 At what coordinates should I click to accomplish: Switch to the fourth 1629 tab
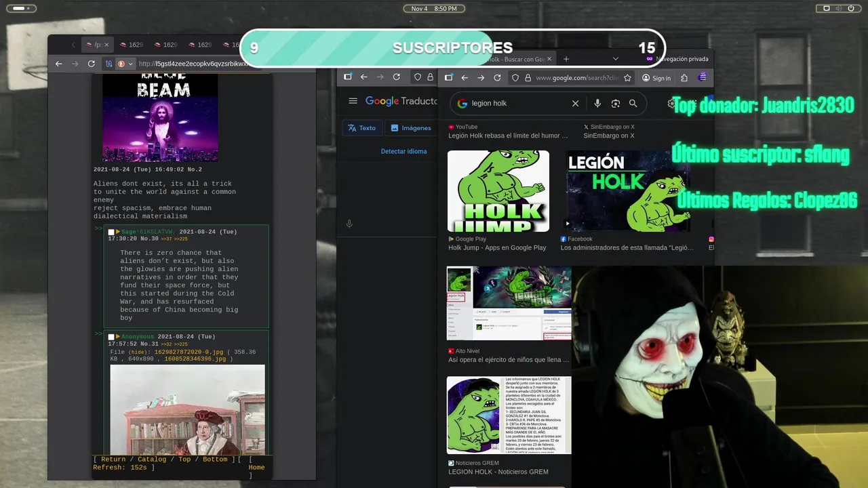pyautogui.click(x=233, y=45)
